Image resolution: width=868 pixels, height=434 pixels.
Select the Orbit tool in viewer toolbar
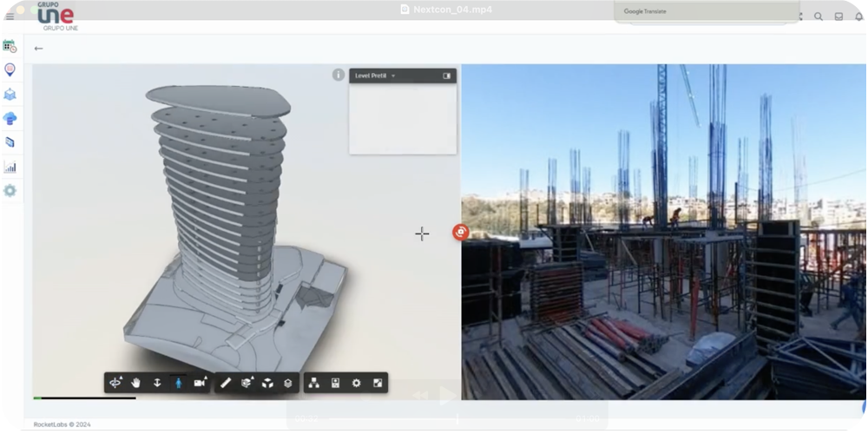click(115, 383)
